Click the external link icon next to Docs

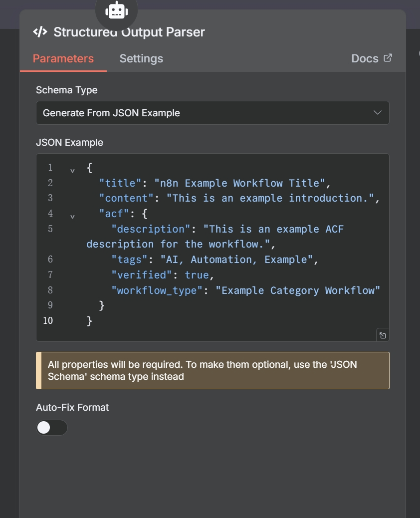coord(388,58)
